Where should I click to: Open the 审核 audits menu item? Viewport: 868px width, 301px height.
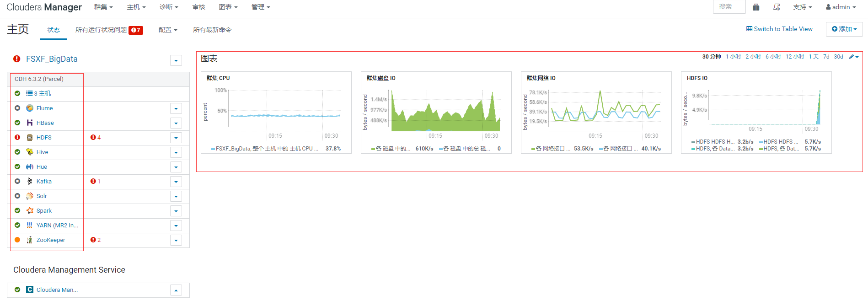click(199, 7)
